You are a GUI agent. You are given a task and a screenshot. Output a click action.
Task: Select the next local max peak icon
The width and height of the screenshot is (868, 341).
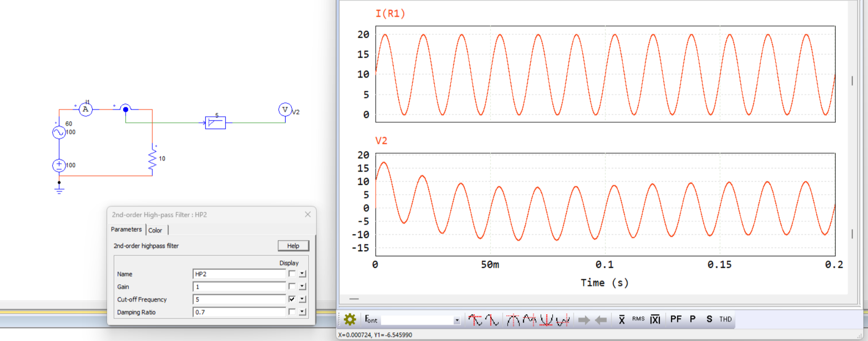pos(513,320)
